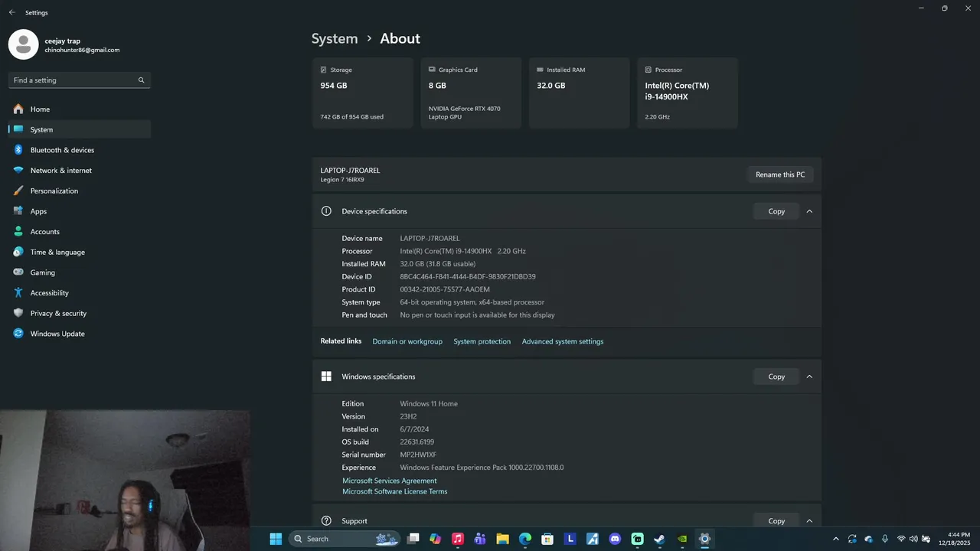Copy the Device specifications
Screen dimensions: 980x551
coord(776,211)
